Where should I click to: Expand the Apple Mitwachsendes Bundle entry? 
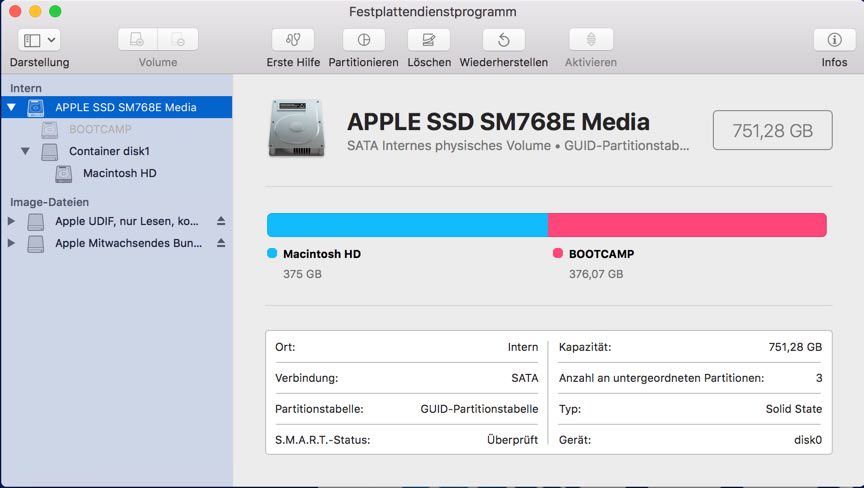click(12, 243)
